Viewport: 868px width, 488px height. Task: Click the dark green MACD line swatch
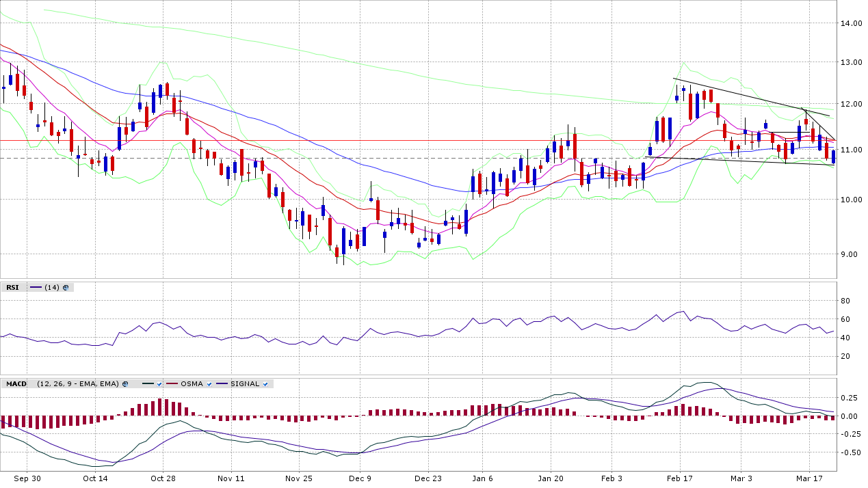tap(148, 384)
